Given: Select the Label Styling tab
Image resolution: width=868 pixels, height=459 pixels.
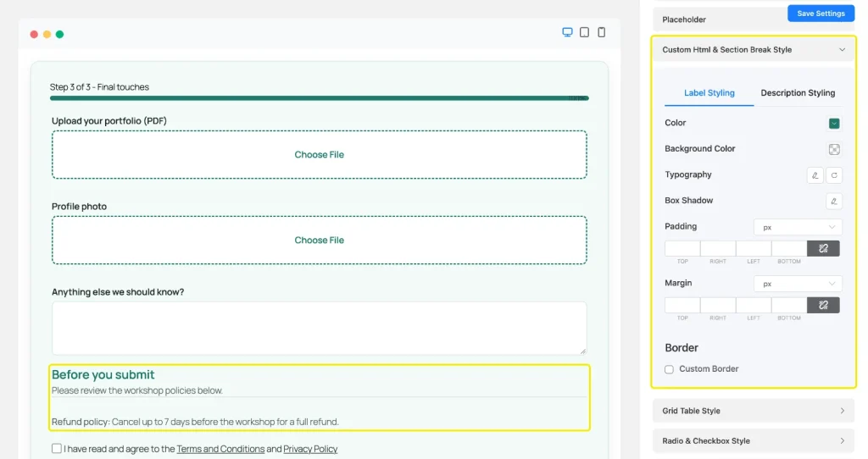Looking at the screenshot, I should (709, 93).
